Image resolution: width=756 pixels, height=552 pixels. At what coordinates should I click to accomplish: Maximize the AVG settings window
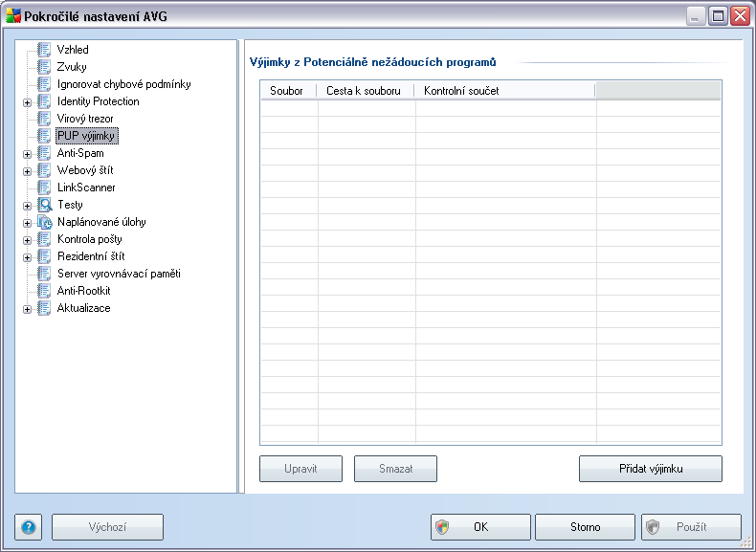coord(718,16)
